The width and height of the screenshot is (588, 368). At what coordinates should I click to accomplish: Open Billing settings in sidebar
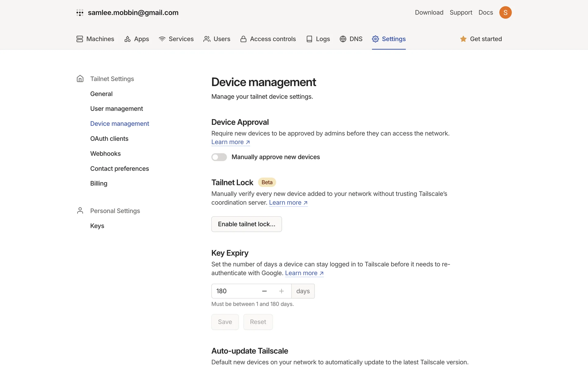(99, 183)
